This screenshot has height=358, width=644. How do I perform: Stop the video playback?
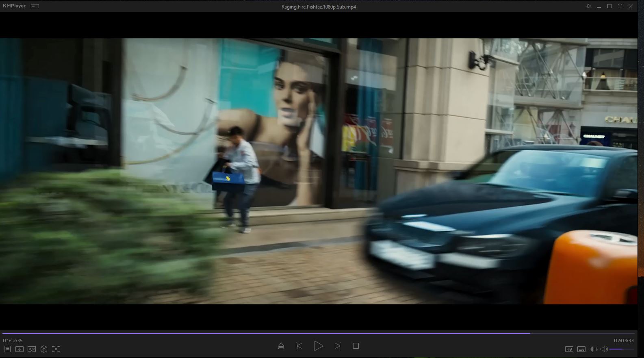tap(356, 346)
